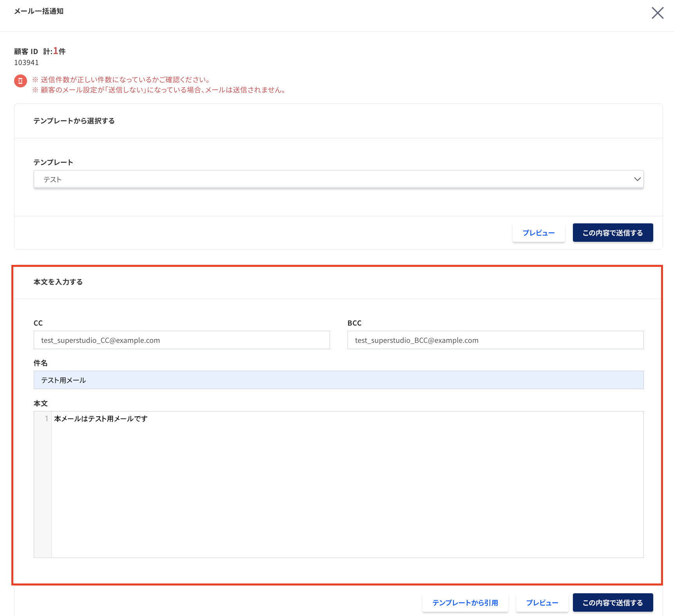Click upper プレビュー button in template section
674x616 pixels.
pyautogui.click(x=538, y=233)
